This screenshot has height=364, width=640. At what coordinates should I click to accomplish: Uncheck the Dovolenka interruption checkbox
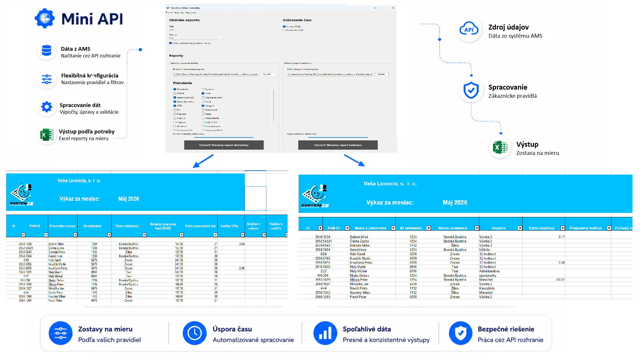point(175,89)
